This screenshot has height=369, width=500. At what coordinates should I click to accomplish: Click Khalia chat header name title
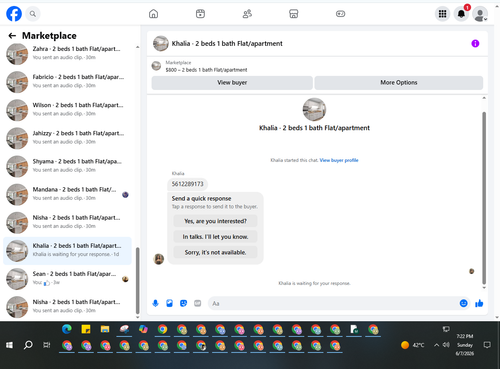(x=227, y=44)
